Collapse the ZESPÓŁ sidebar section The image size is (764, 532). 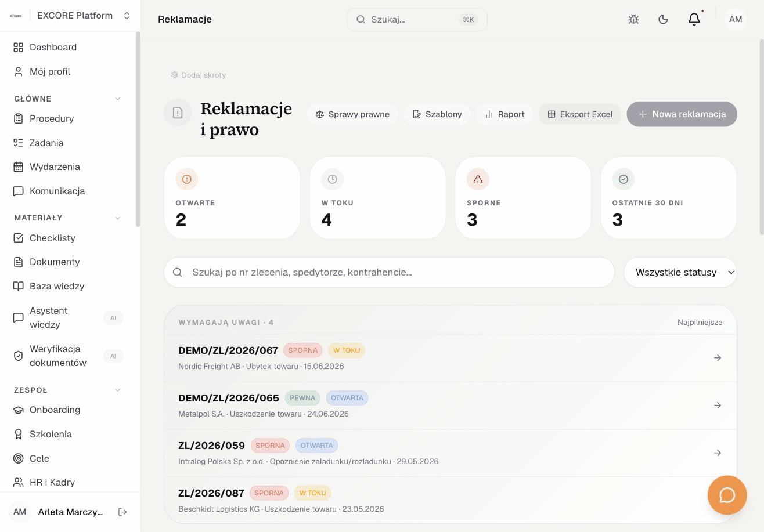tap(118, 390)
